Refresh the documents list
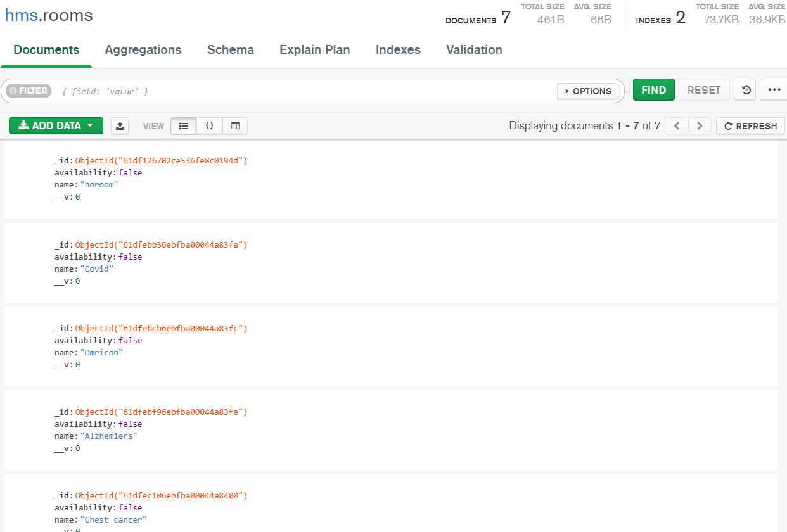Screen dimensions: 787x532 pos(750,125)
